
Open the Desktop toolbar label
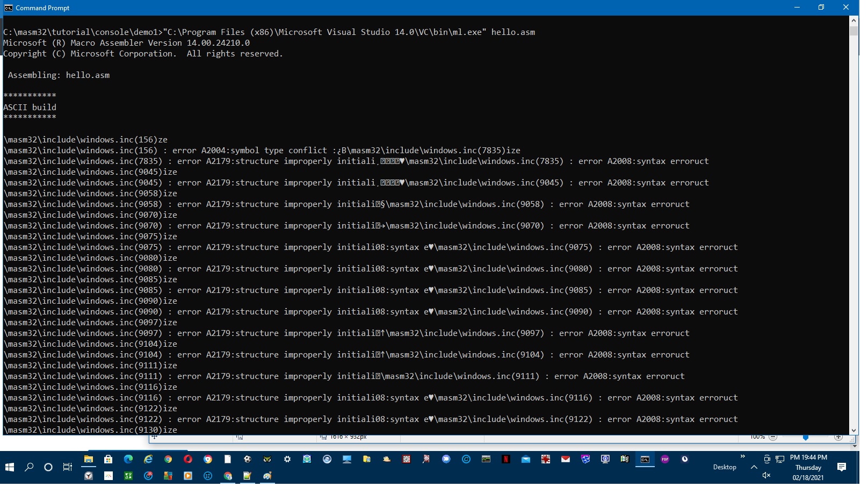click(725, 467)
